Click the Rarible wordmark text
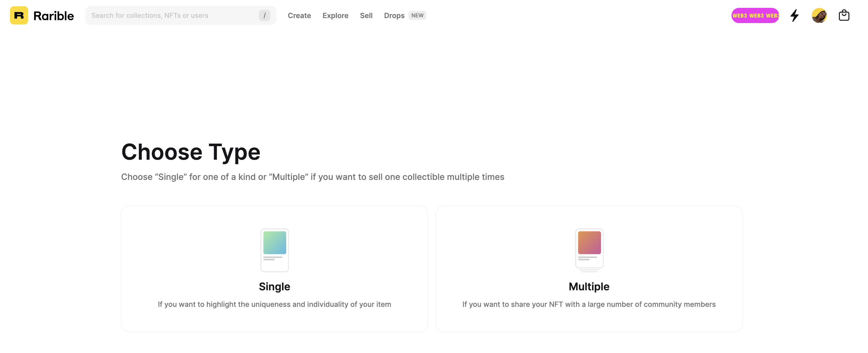This screenshot has width=868, height=353. click(54, 16)
